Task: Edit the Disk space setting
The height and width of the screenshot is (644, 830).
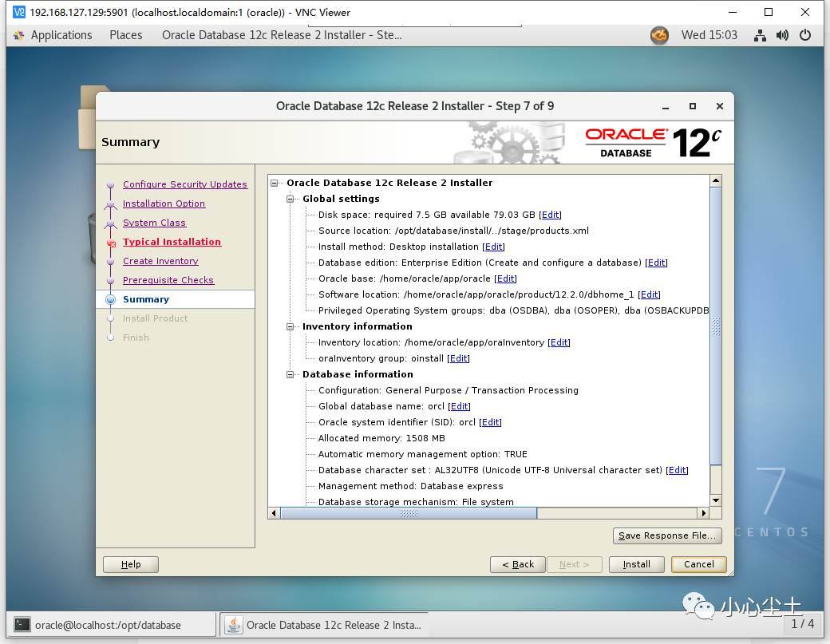Action: (550, 215)
